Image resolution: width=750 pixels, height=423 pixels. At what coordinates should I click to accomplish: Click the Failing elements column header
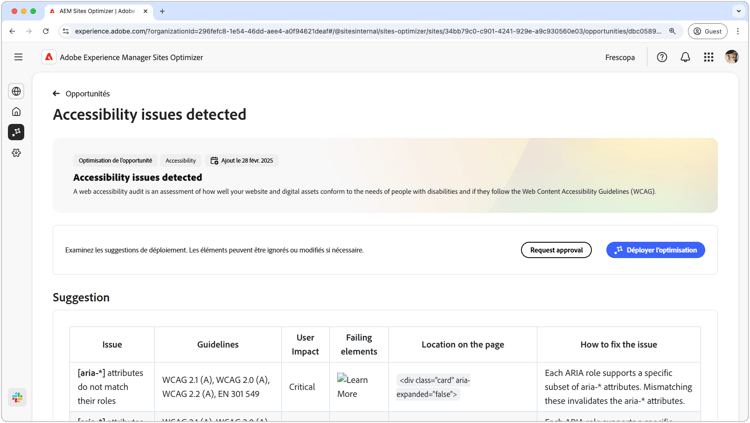tap(359, 345)
